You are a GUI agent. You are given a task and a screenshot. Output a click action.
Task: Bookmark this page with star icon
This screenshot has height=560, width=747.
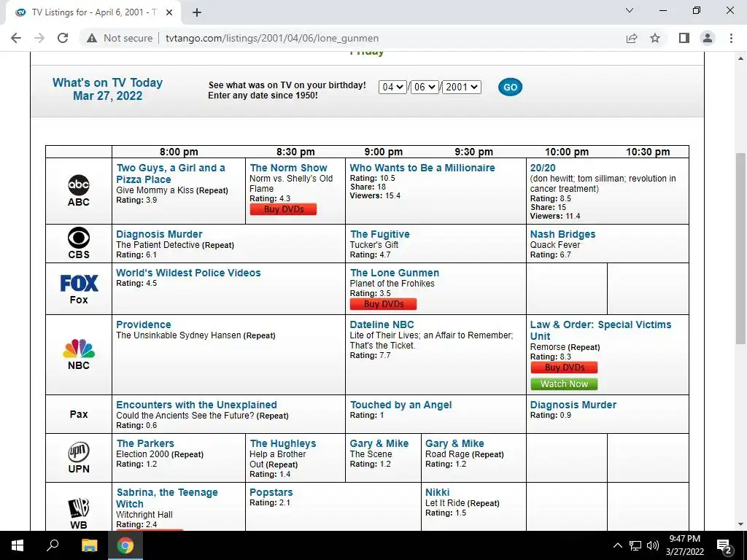(x=655, y=38)
